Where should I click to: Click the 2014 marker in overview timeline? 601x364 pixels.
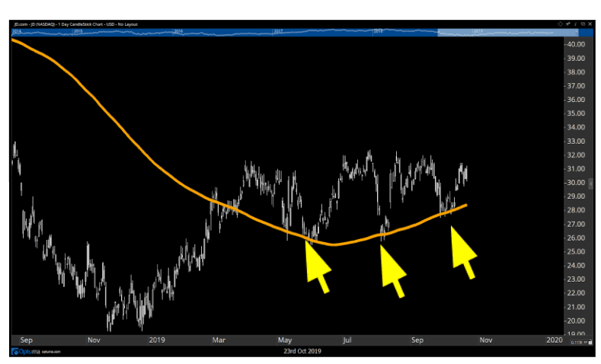click(18, 31)
